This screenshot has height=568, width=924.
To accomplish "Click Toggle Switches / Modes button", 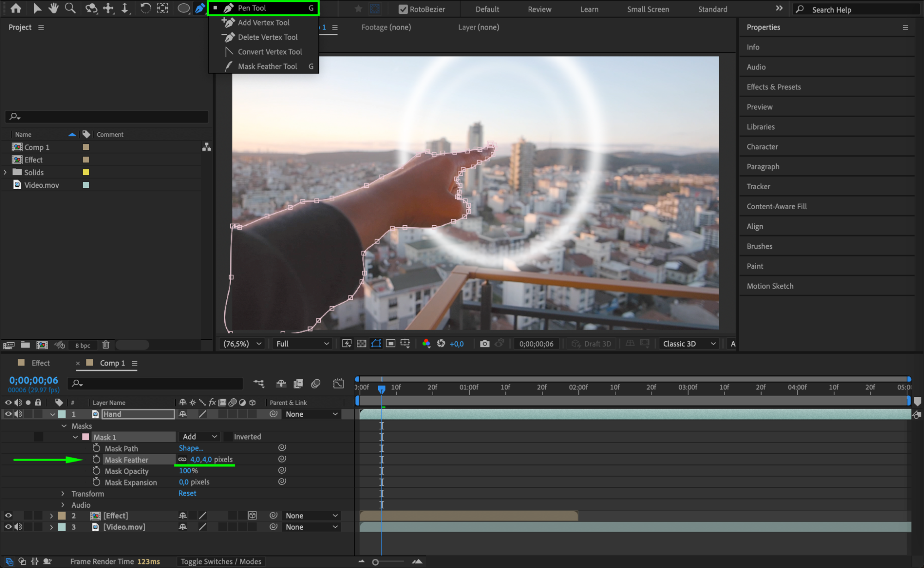I will click(x=220, y=562).
